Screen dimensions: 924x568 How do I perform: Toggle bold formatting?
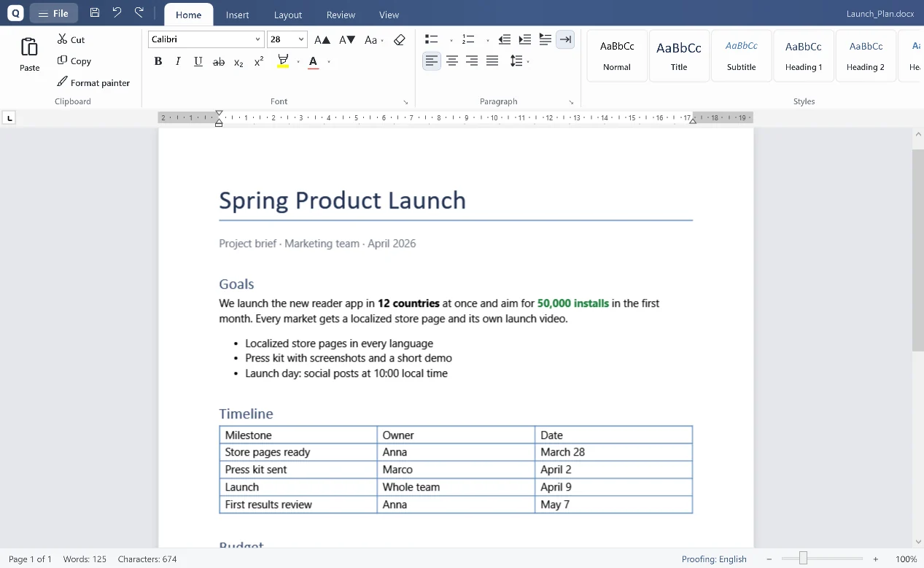158,61
